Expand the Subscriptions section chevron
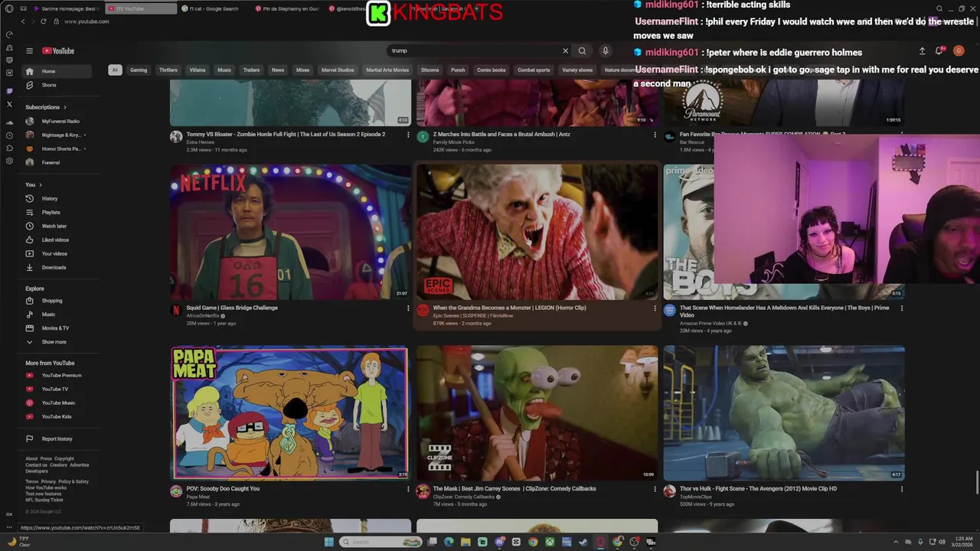Image resolution: width=980 pixels, height=551 pixels. point(65,107)
